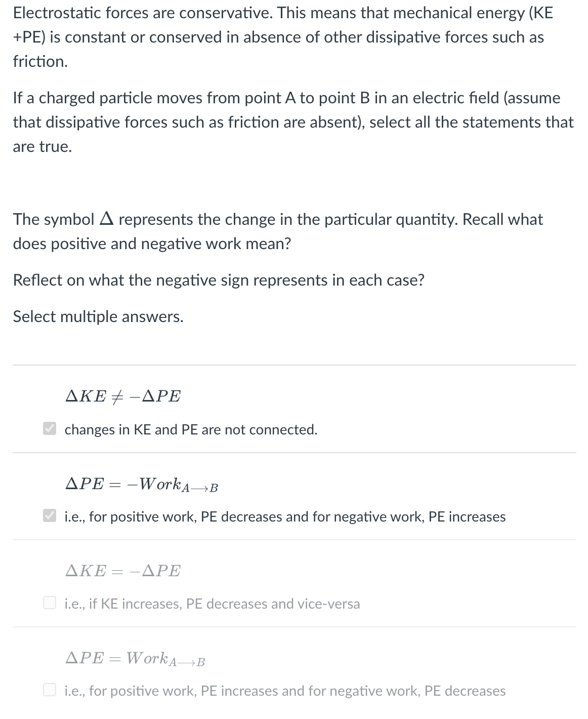Screen dimensions: 588x719
Task: Uncheck the ΔPE = −Work answer checkbox
Action: (49, 516)
